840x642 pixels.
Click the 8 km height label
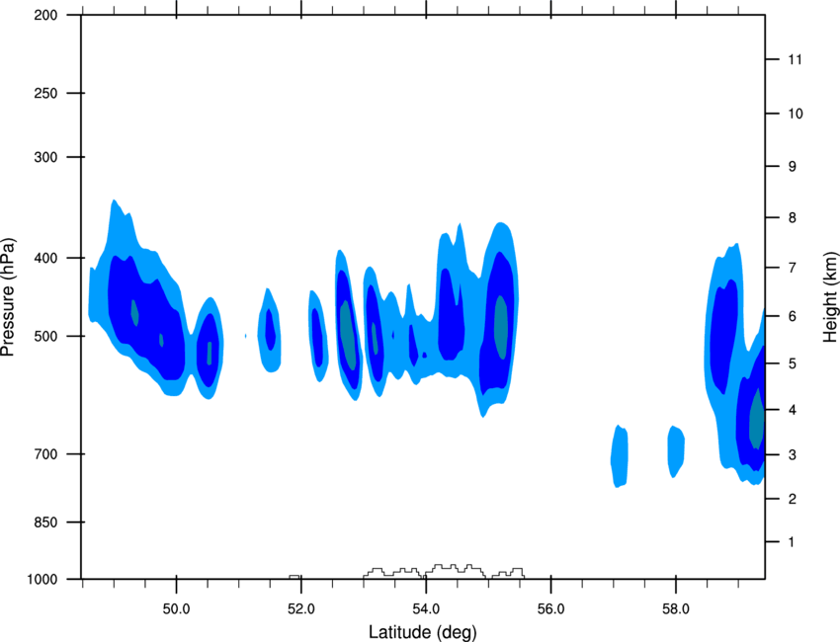(793, 218)
